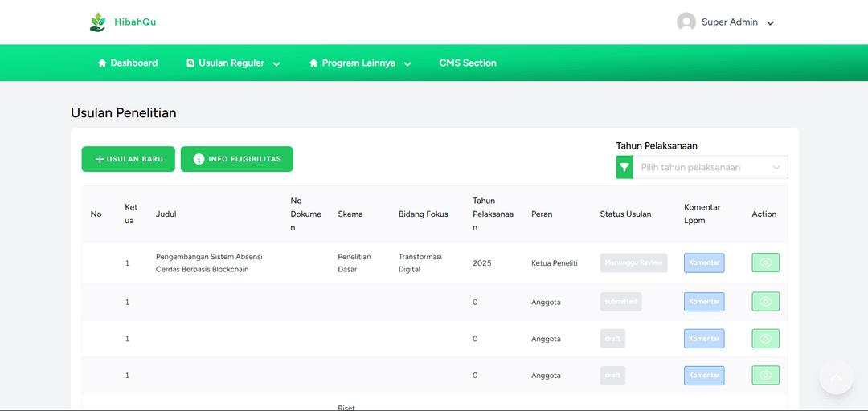868x411 pixels.
Task: Expand the Usulan Reguler menu
Action: click(233, 63)
